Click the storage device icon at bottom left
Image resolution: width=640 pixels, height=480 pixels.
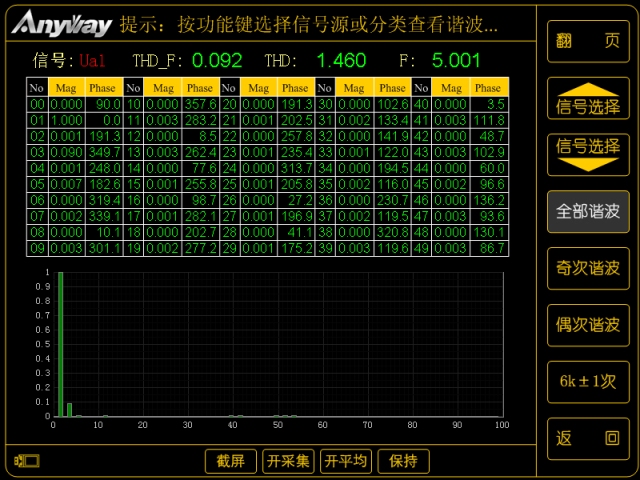(26, 461)
